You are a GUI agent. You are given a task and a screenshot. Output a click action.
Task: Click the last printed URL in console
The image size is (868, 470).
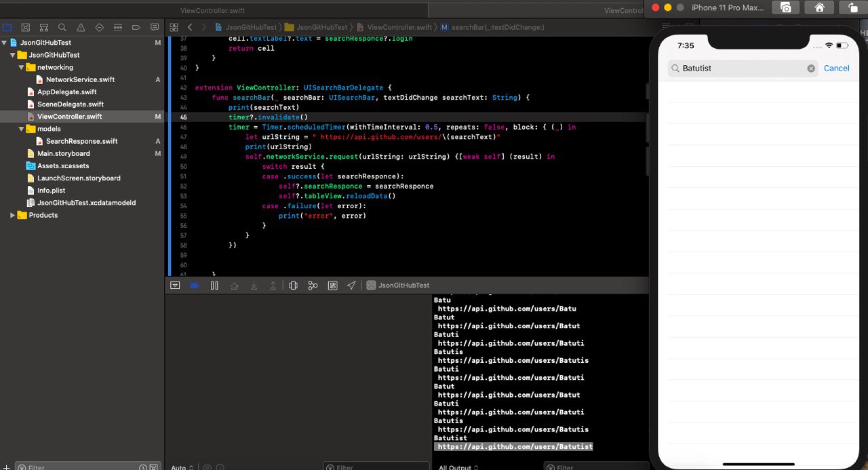click(x=515, y=447)
